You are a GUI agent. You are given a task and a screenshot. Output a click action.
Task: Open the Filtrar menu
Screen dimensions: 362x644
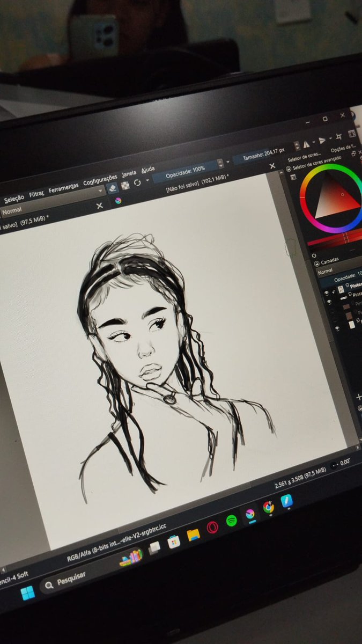tap(36, 193)
